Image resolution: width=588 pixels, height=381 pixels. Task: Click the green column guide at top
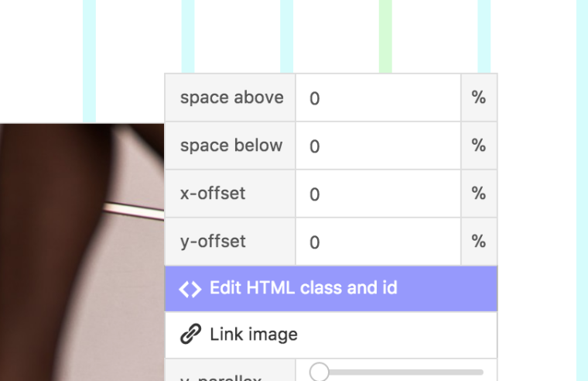point(385,35)
